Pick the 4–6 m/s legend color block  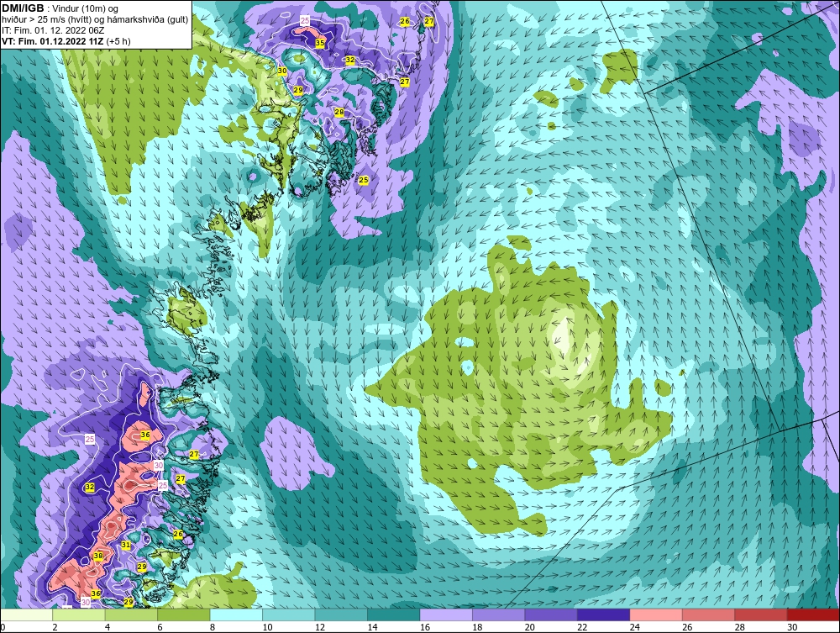[131, 615]
